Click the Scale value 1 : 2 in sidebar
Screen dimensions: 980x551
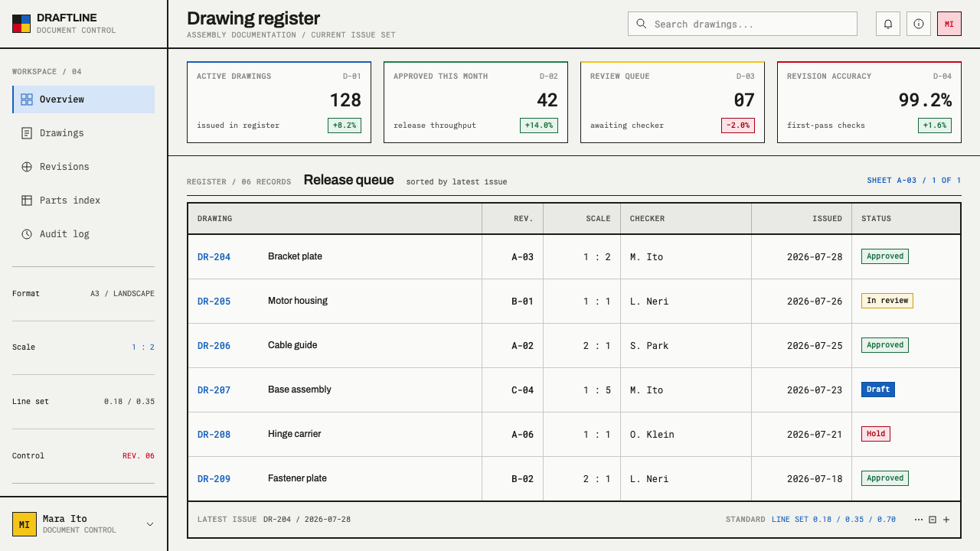tap(143, 347)
